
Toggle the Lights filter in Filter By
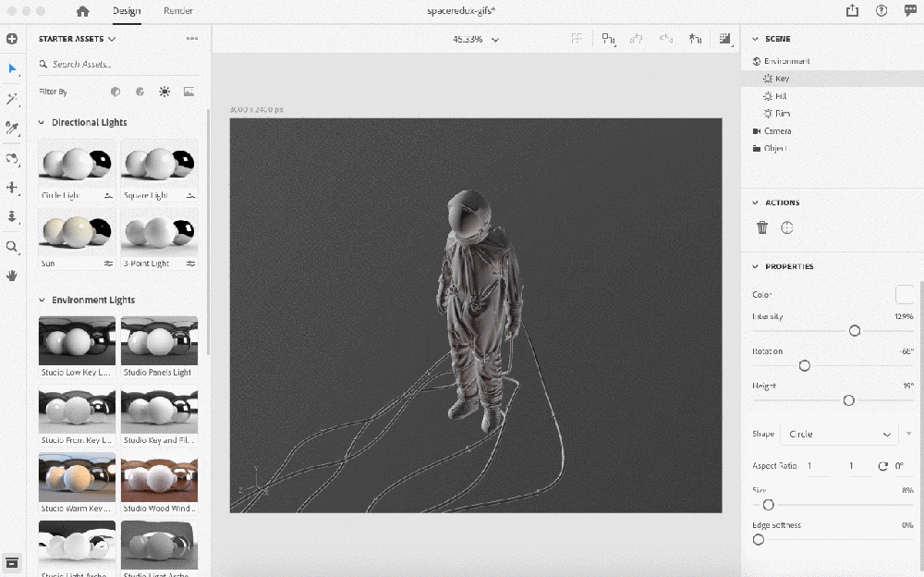164,92
